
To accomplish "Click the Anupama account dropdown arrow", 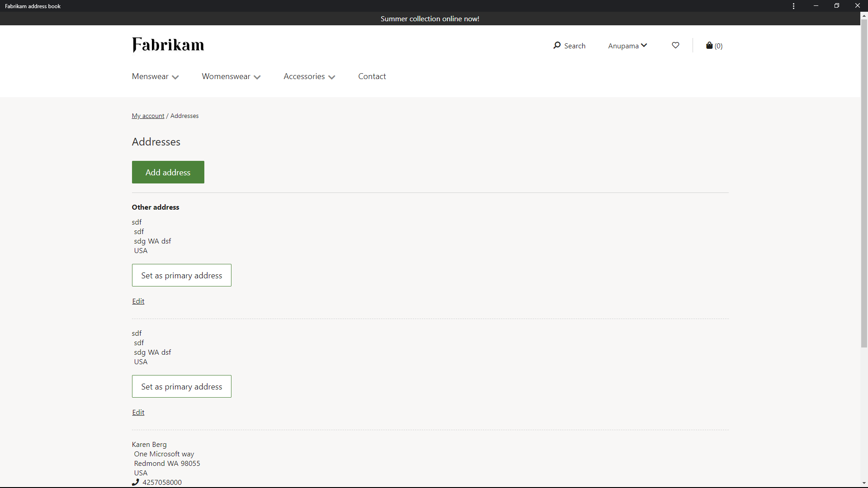I will tap(644, 45).
